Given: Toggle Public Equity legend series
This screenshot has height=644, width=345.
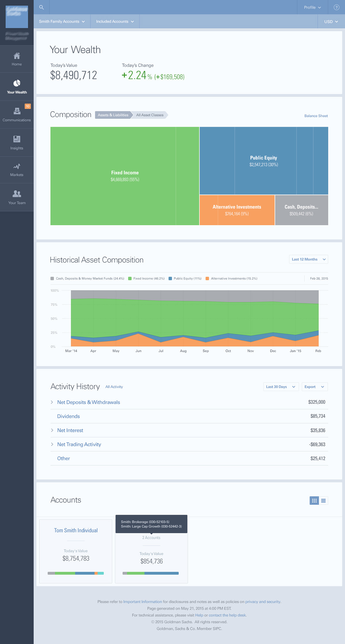Looking at the screenshot, I should point(185,279).
